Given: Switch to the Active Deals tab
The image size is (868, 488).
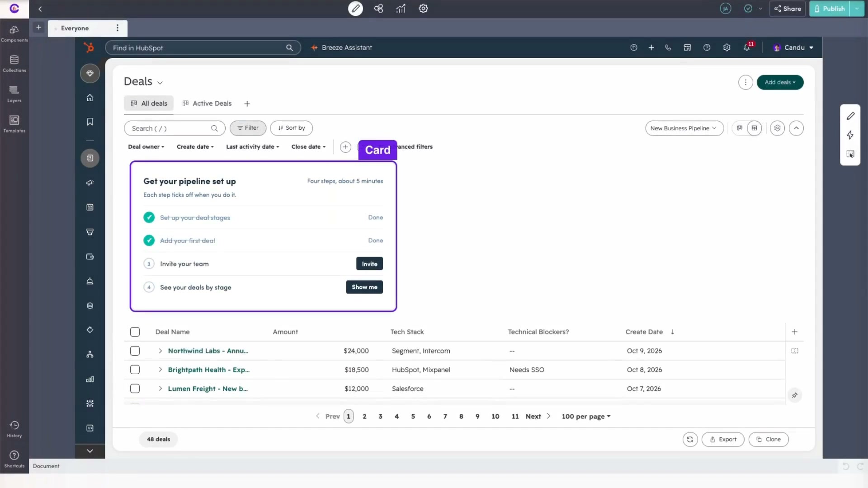Looking at the screenshot, I should point(207,103).
